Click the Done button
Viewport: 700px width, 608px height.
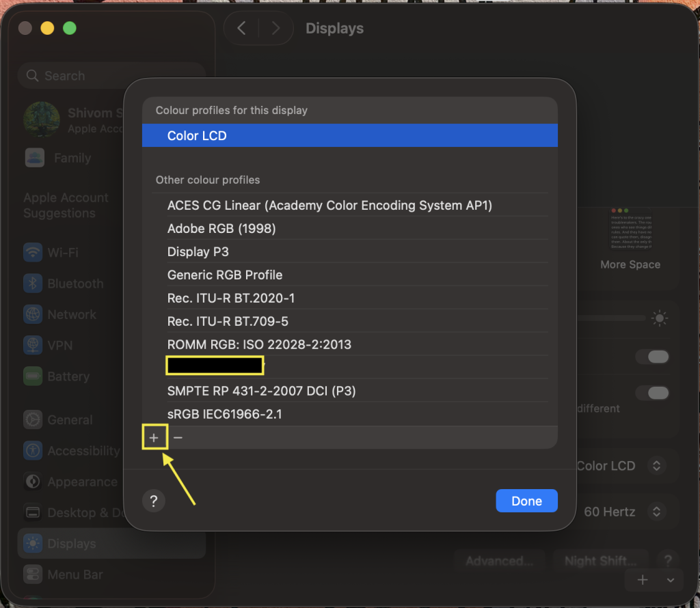(526, 501)
